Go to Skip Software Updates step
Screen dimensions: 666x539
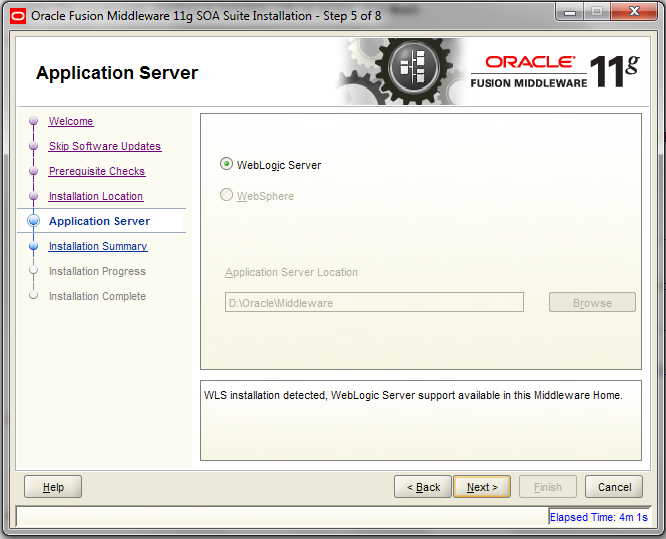[104, 146]
